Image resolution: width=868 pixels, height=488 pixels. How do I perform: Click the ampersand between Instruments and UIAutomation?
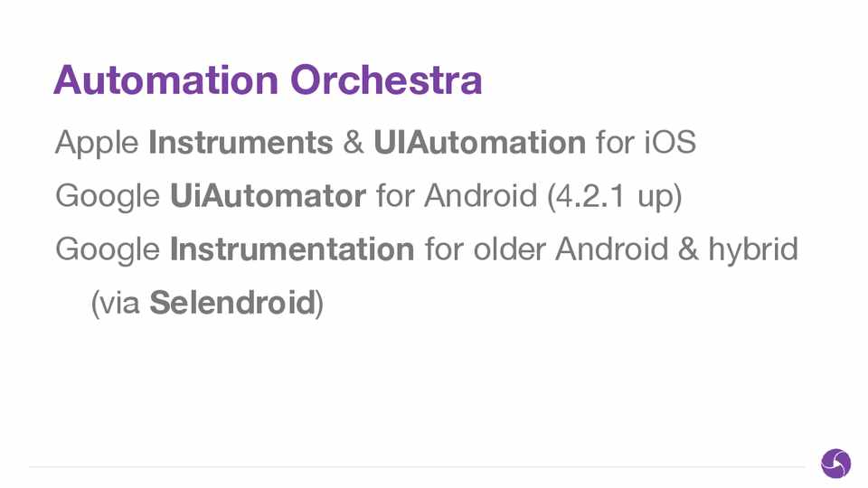(x=354, y=143)
